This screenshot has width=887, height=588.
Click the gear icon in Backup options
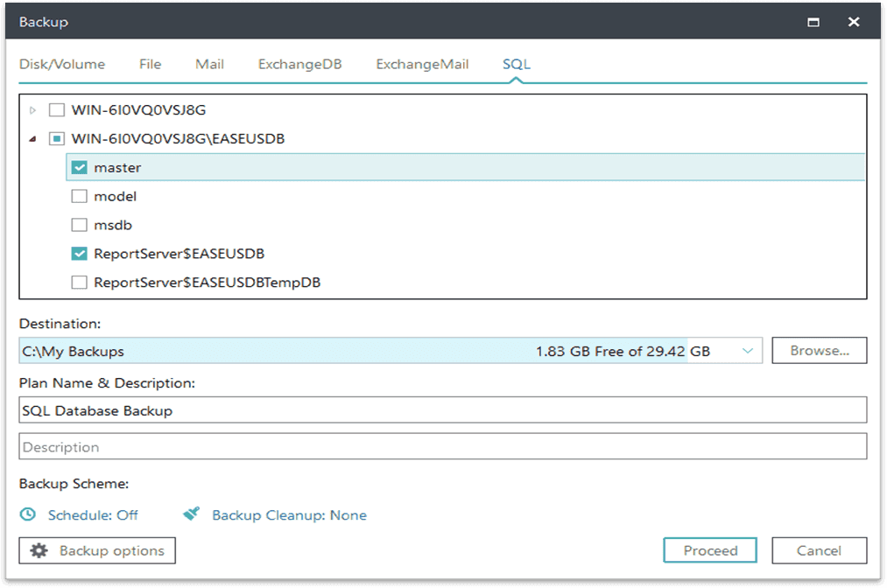pos(39,550)
